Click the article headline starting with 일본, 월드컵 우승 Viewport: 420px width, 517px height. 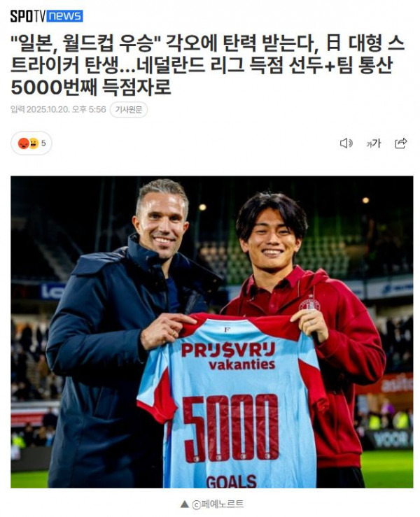click(x=208, y=65)
